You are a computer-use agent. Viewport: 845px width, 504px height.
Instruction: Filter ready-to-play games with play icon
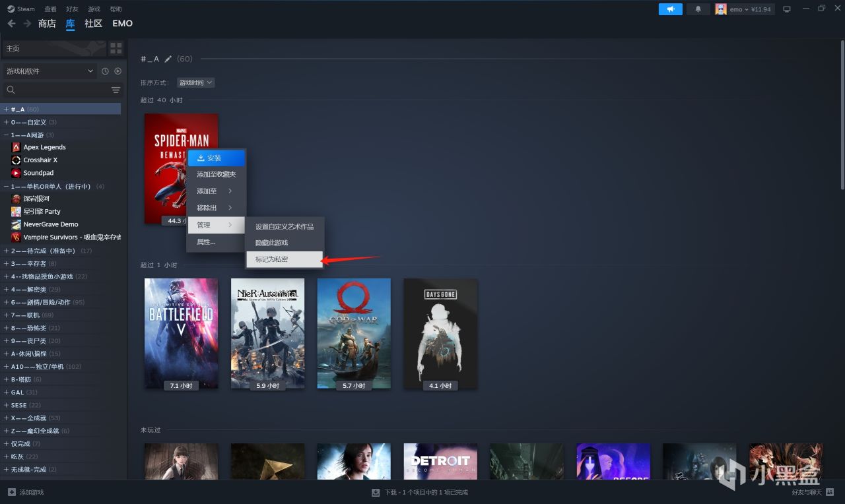tap(118, 71)
